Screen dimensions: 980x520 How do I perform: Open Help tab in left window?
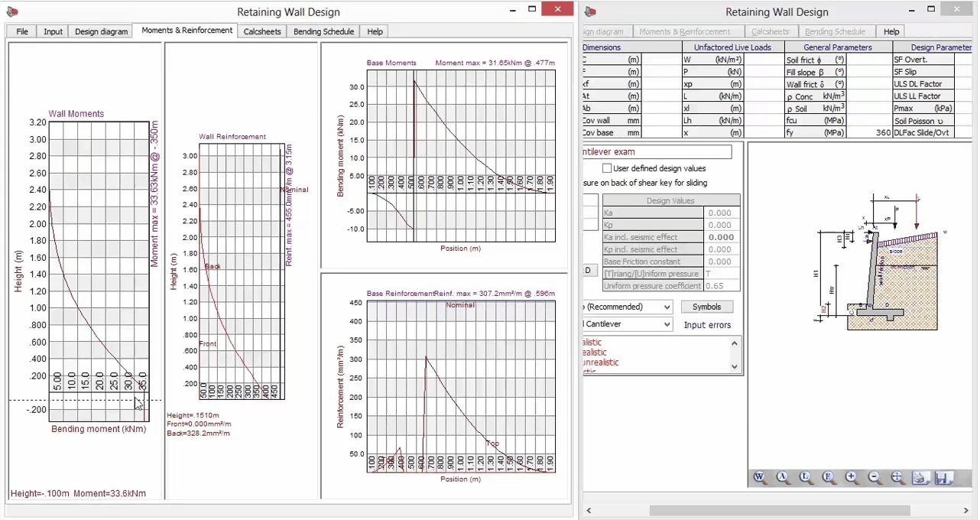(375, 31)
